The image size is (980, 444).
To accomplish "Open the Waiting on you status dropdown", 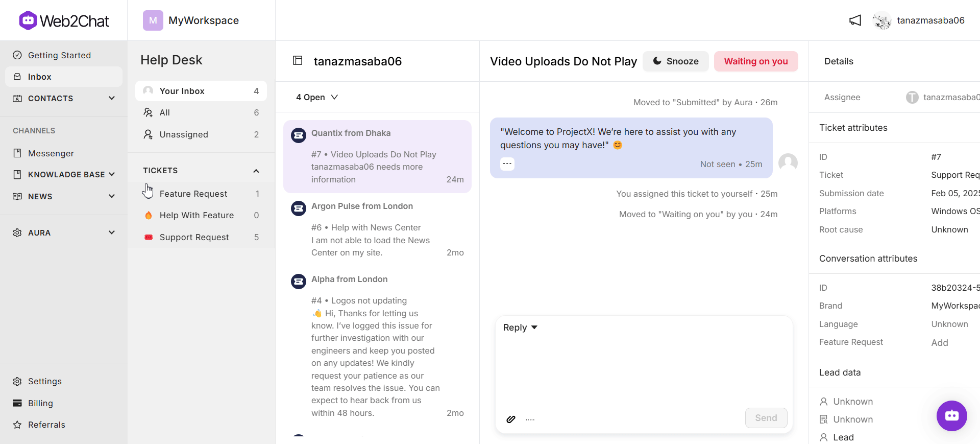I will tap(756, 61).
